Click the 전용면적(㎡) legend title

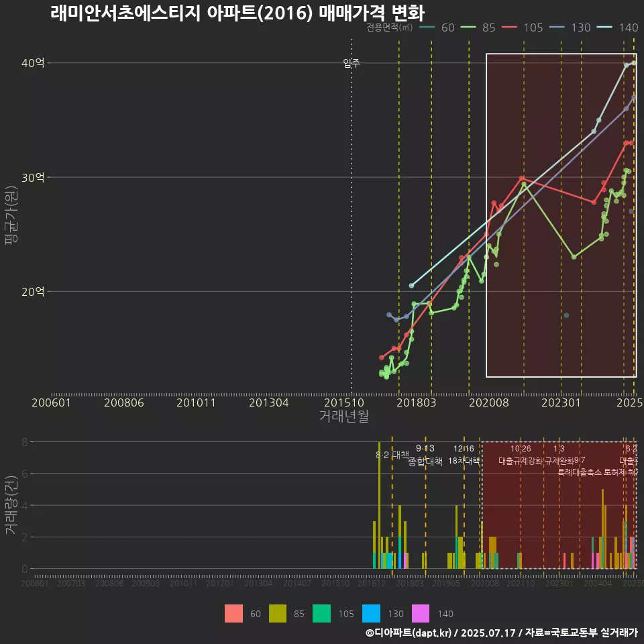(389, 28)
